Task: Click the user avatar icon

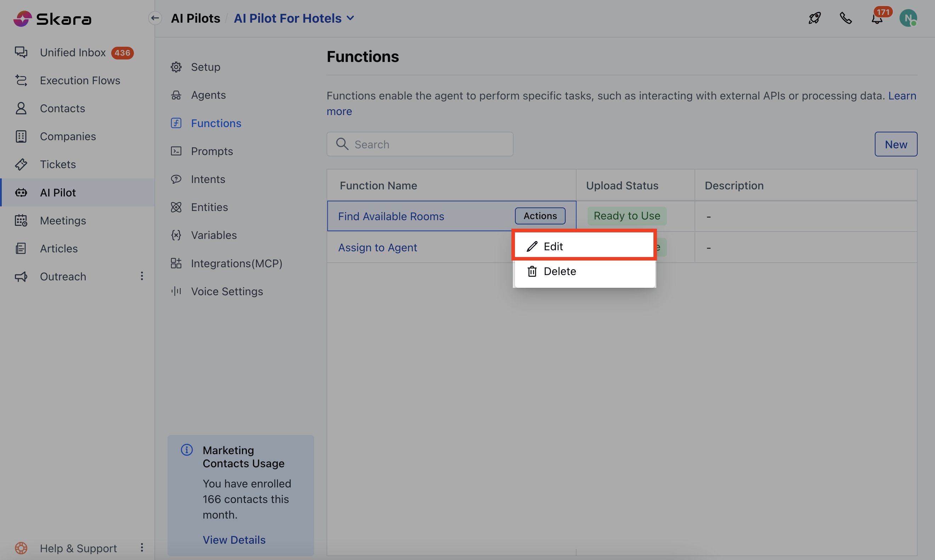Action: [907, 18]
